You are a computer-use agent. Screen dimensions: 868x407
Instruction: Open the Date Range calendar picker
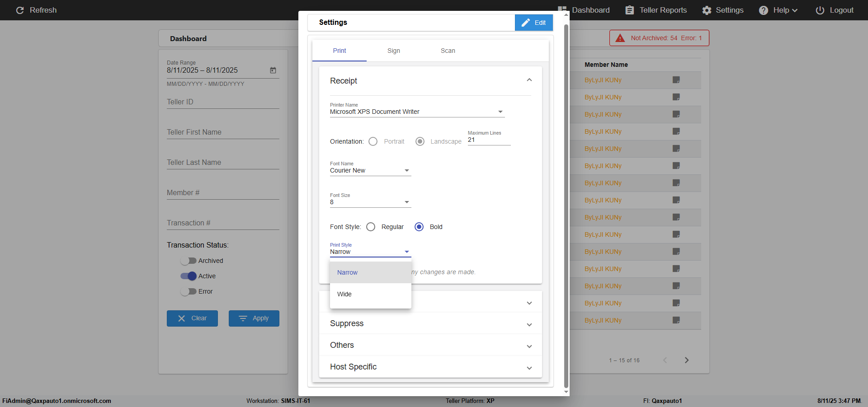point(273,70)
